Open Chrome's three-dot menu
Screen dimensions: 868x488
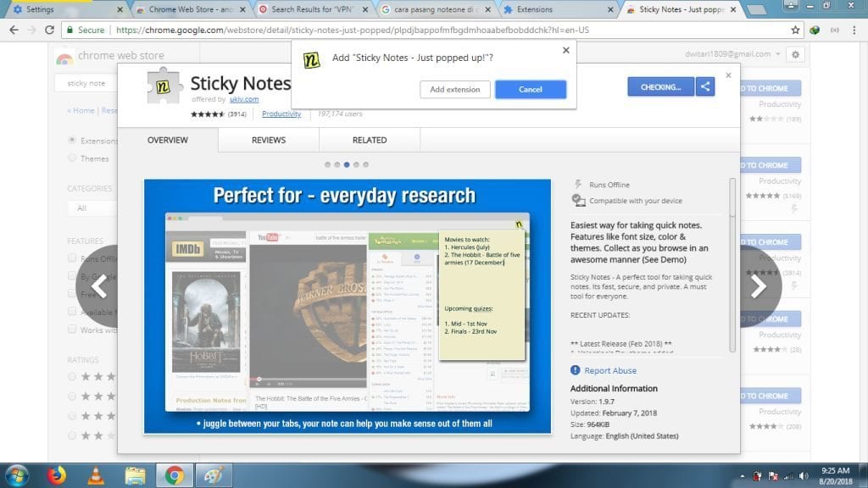pyautogui.click(x=853, y=30)
